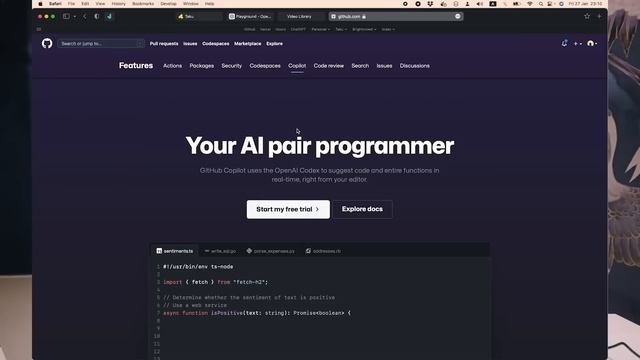The height and width of the screenshot is (360, 640).
Task: Click the extension icon beside the privacy shield
Action: 109,16
